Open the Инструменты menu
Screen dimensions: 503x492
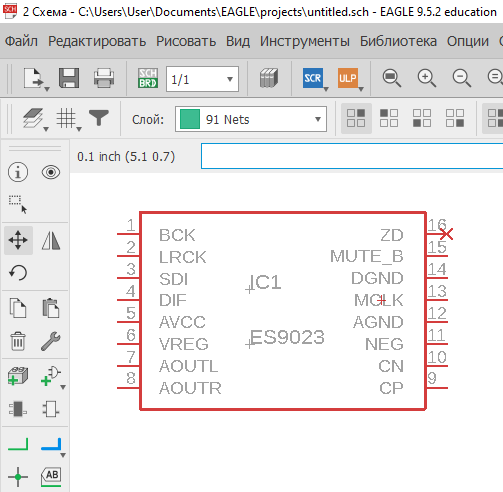coord(305,42)
